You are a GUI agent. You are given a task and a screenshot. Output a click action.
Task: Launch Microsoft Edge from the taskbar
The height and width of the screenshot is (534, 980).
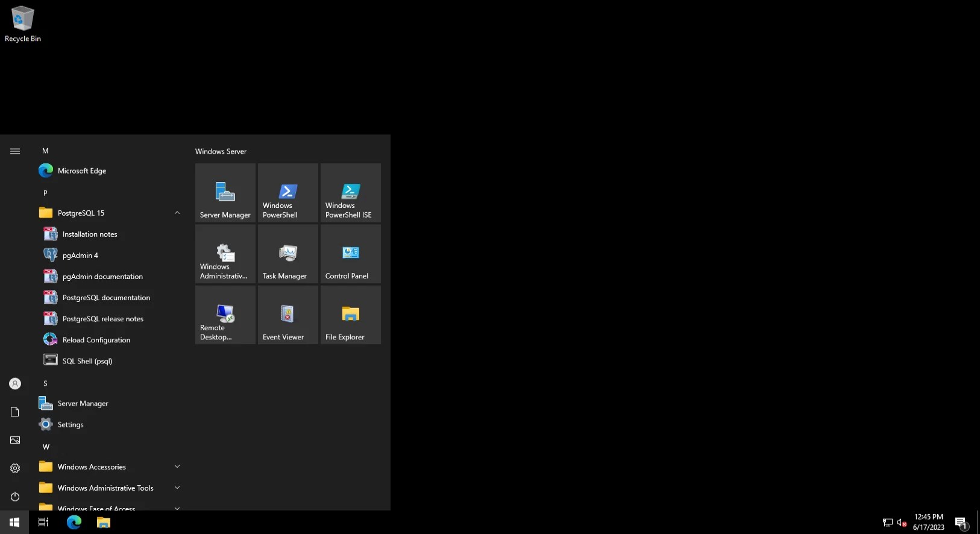(74, 523)
